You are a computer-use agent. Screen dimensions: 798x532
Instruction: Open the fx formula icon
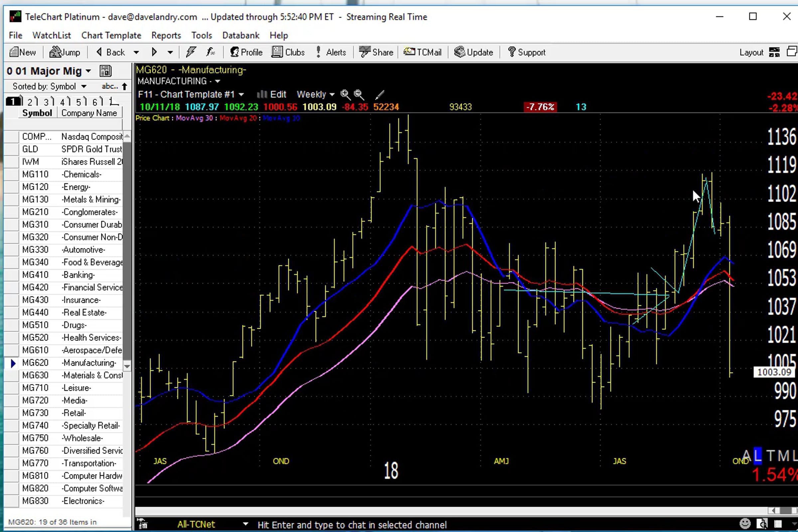pos(210,52)
